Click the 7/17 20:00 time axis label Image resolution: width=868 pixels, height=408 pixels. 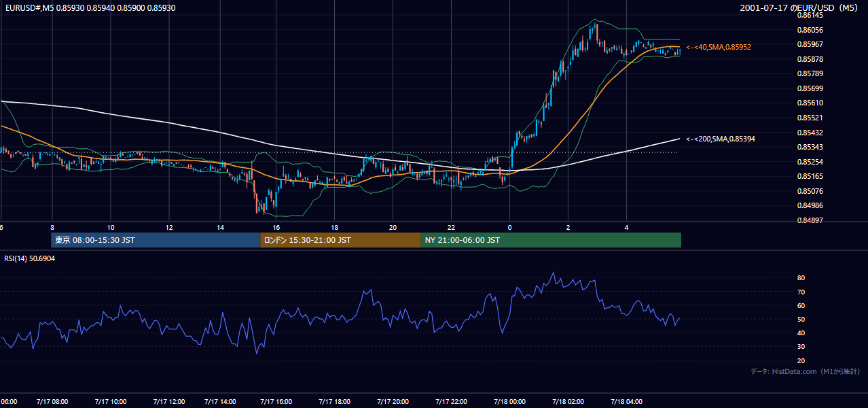pos(393,401)
